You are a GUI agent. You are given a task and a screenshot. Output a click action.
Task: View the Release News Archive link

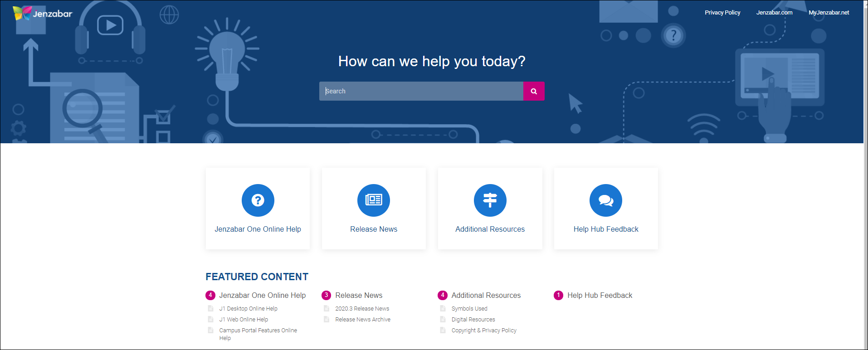[x=362, y=320]
